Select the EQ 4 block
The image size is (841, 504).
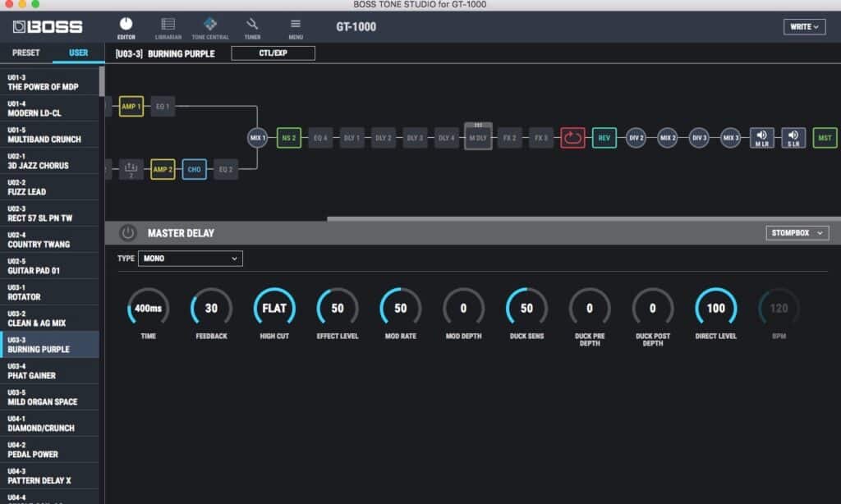pyautogui.click(x=320, y=138)
